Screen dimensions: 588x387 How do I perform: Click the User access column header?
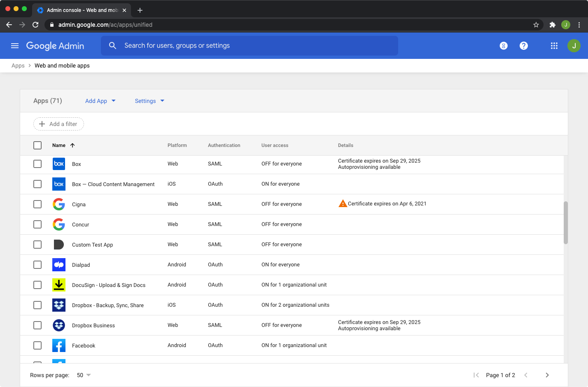[275, 145]
